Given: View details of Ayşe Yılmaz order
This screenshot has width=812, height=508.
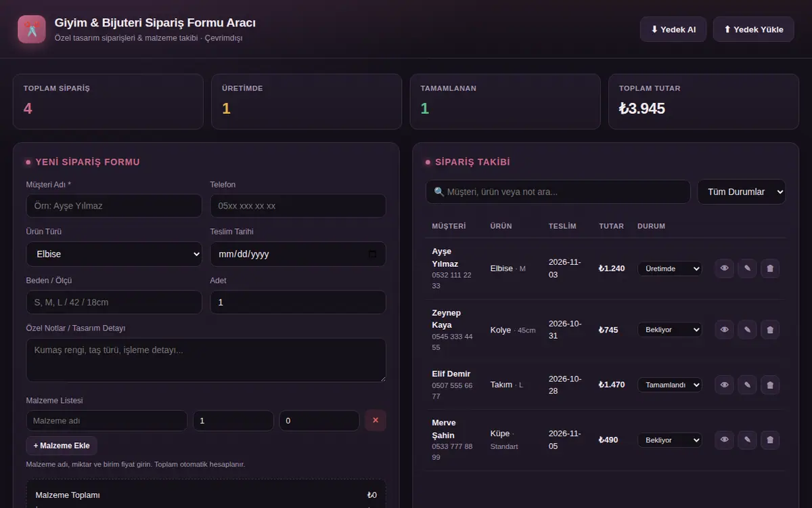Looking at the screenshot, I should click(x=724, y=268).
